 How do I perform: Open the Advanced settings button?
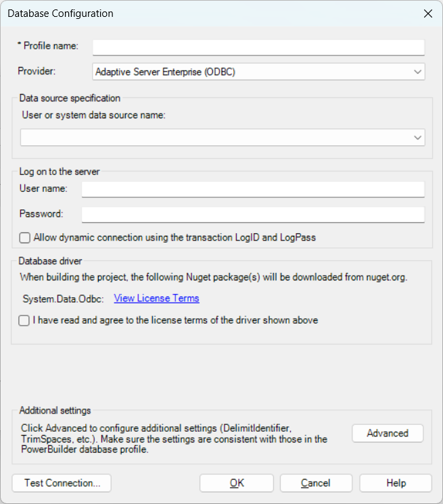pyautogui.click(x=388, y=433)
